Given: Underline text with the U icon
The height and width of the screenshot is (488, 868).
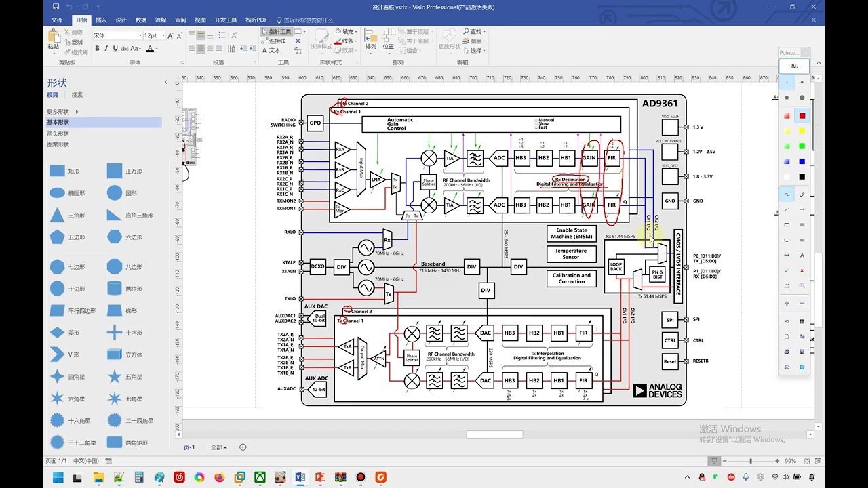Looking at the screenshot, I should [115, 49].
